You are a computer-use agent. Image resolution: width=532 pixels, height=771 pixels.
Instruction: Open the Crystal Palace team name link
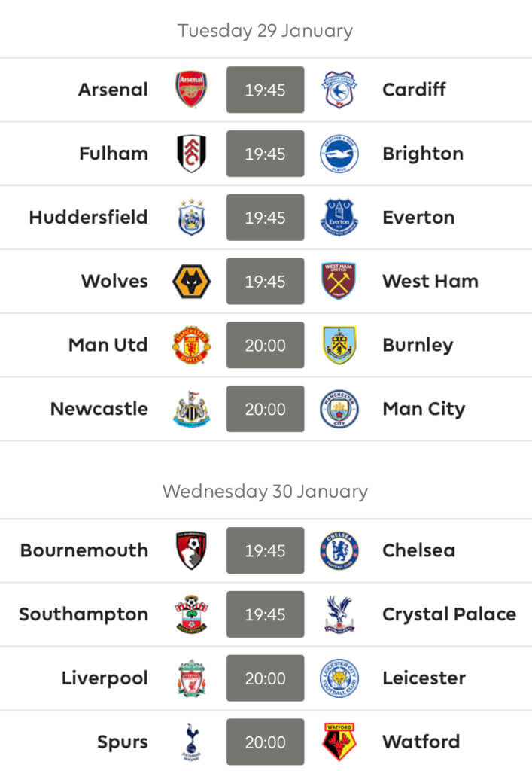tap(449, 614)
